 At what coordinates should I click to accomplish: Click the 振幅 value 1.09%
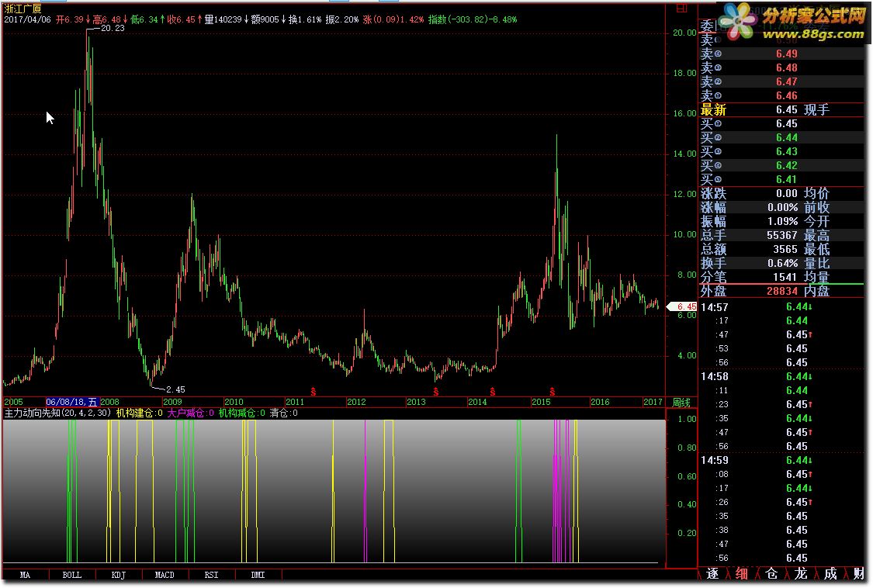(782, 221)
